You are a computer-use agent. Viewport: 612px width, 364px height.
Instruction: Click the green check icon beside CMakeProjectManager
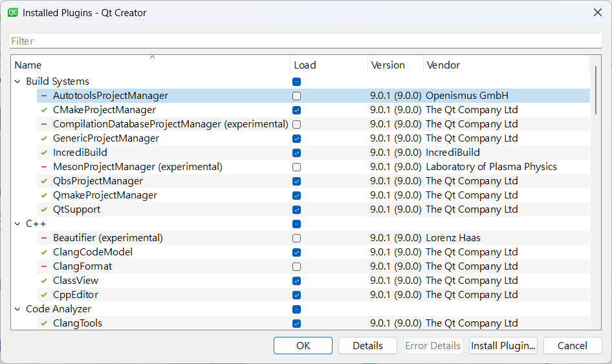44,110
